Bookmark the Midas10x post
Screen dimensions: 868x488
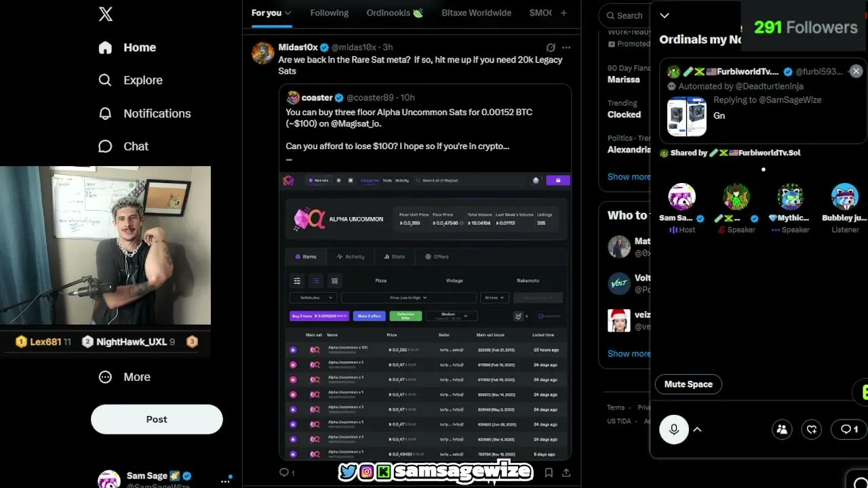(x=549, y=472)
